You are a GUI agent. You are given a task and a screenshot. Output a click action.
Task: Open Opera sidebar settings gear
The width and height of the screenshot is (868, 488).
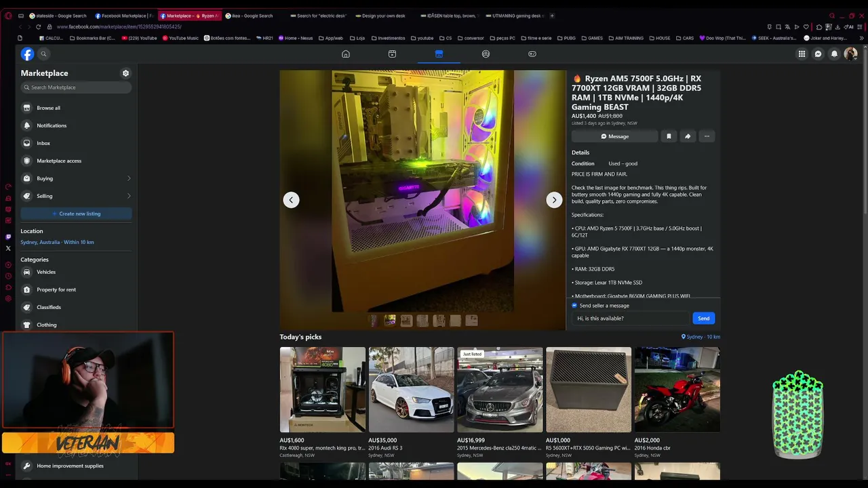coord(8,298)
